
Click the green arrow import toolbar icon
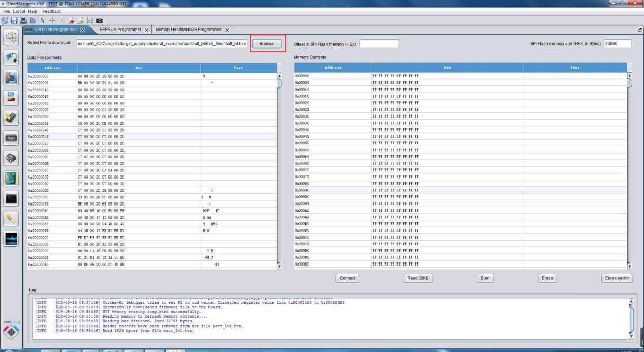81,21
